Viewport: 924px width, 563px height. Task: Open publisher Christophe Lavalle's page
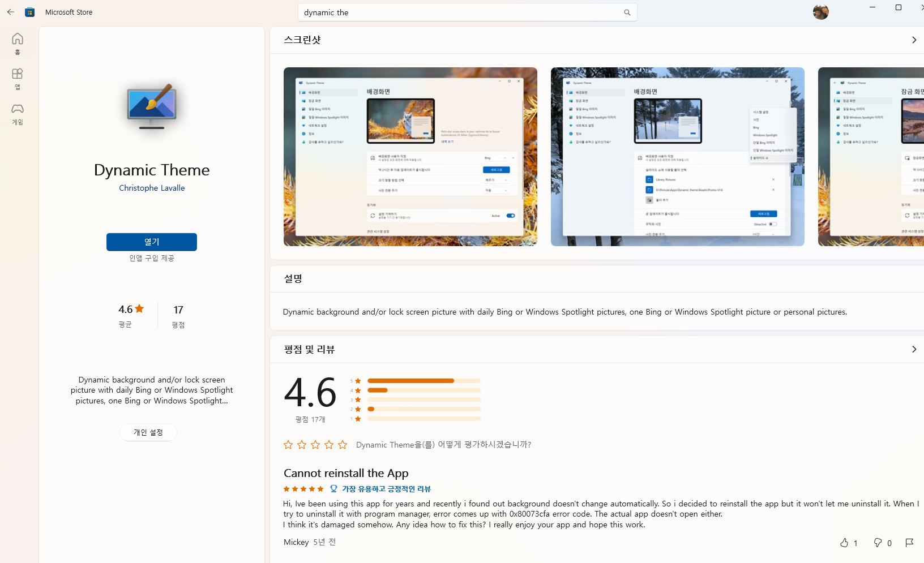pos(152,188)
